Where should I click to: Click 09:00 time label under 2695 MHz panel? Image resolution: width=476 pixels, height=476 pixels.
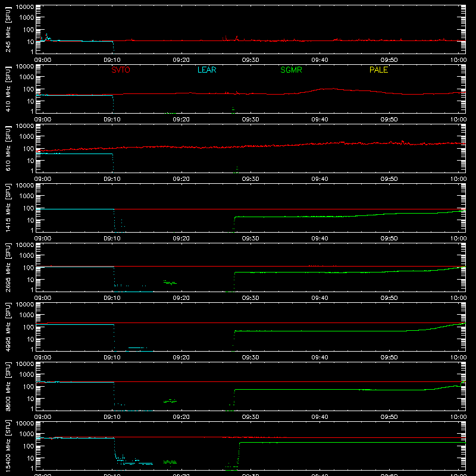click(42, 298)
